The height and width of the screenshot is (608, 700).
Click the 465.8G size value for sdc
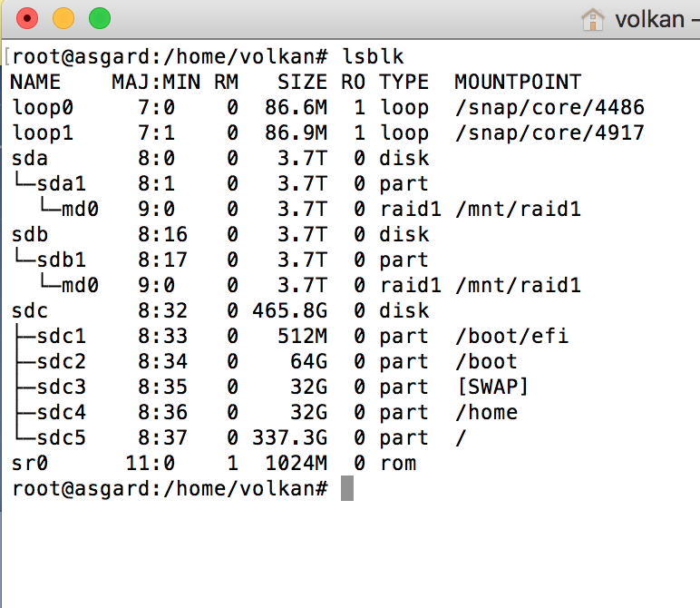(290, 311)
